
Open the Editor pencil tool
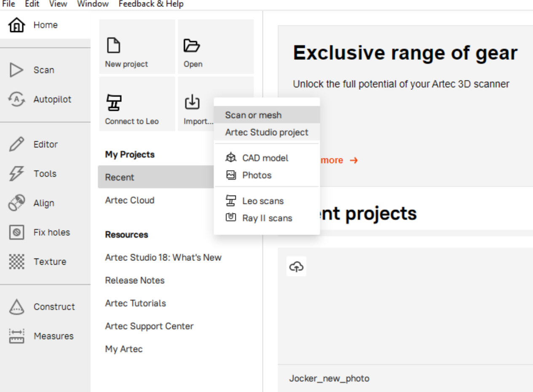(x=17, y=145)
